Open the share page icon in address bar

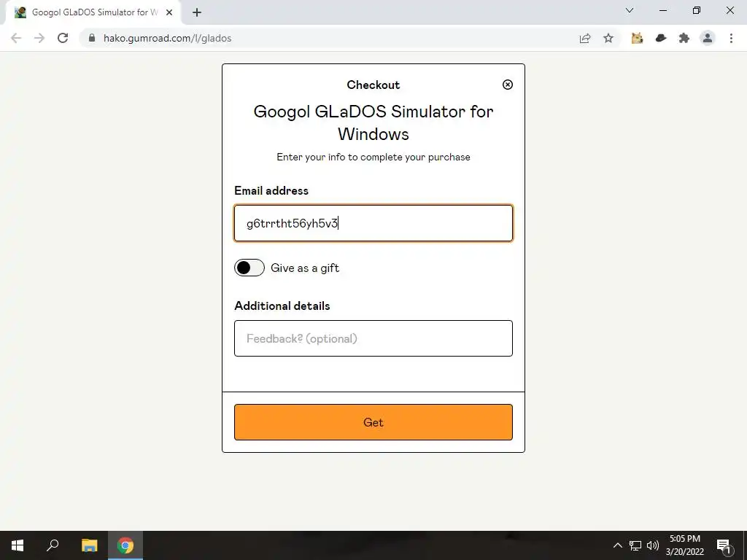point(585,38)
